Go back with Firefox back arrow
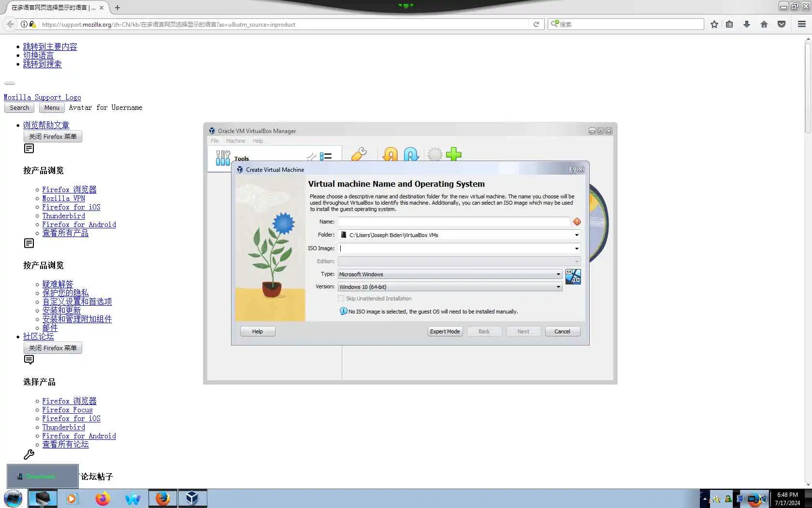 (10, 24)
